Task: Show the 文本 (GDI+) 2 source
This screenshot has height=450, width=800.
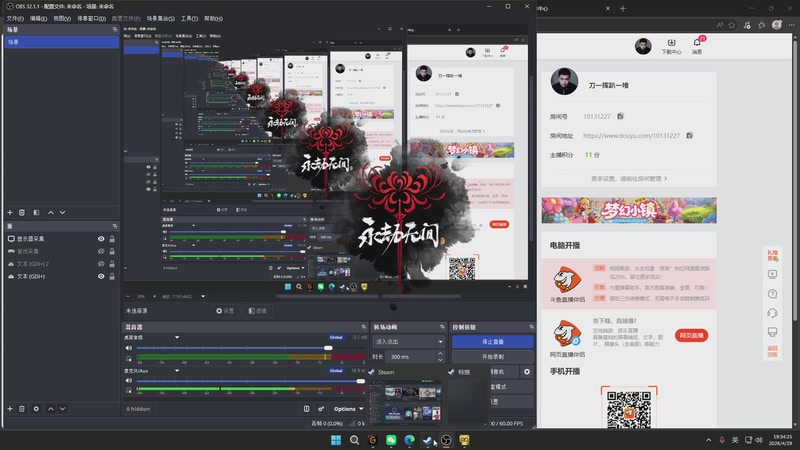Action: 101,264
